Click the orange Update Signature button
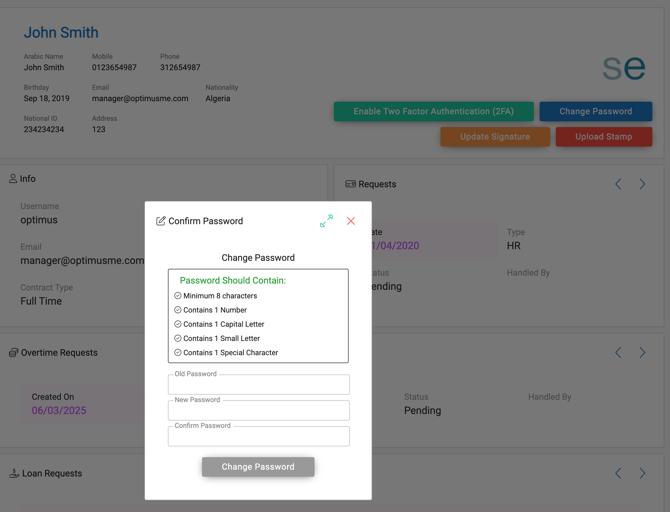Screen dimensions: 670x512 point(495,137)
